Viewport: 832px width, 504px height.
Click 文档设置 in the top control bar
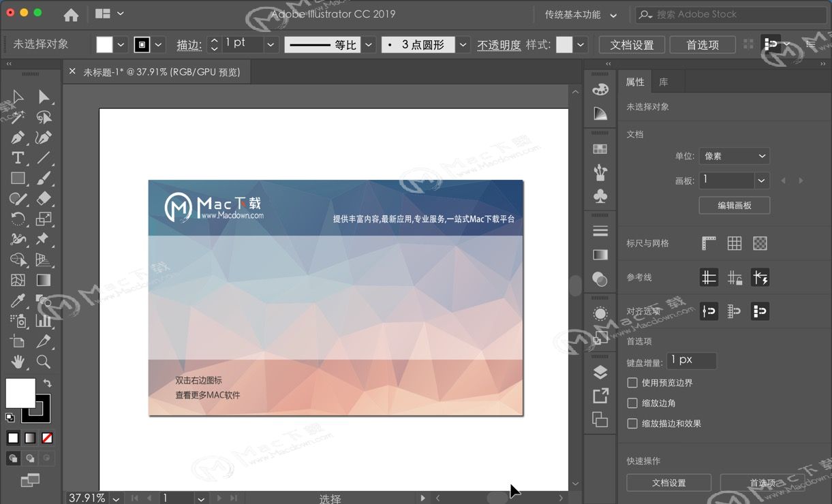click(x=632, y=45)
